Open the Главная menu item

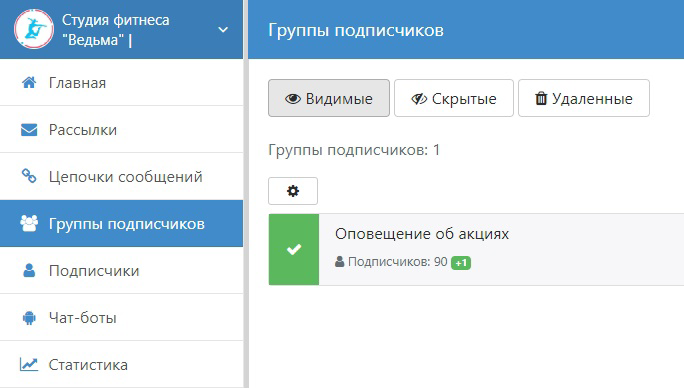pyautogui.click(x=121, y=82)
